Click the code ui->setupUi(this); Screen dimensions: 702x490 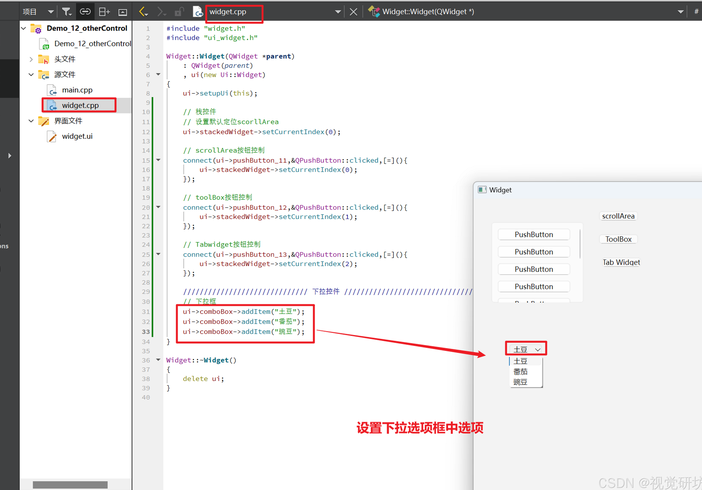[x=220, y=93]
